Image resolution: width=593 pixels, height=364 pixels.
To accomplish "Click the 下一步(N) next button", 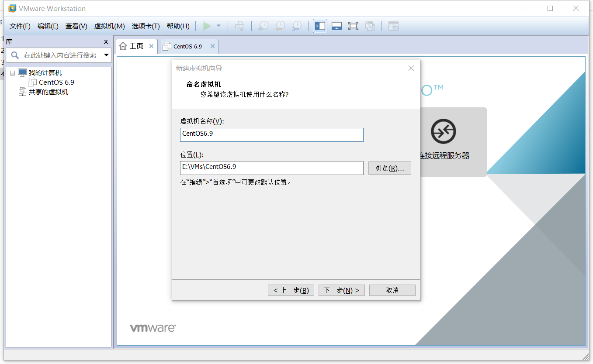I will point(342,290).
